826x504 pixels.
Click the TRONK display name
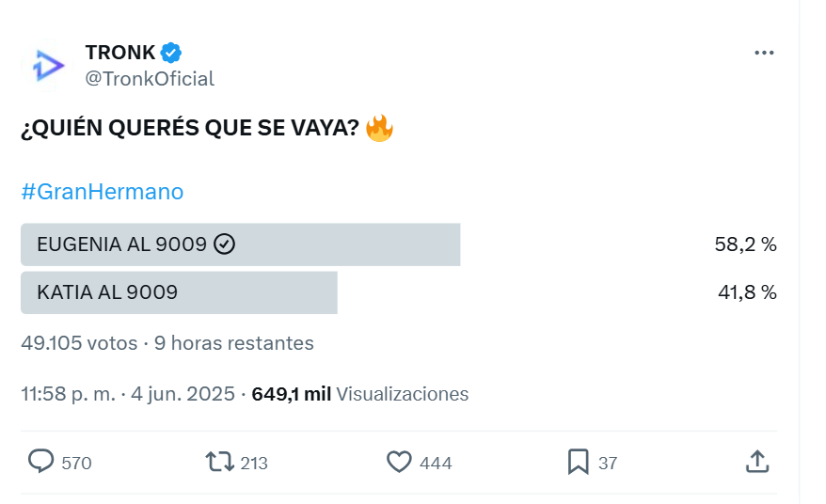(x=120, y=53)
